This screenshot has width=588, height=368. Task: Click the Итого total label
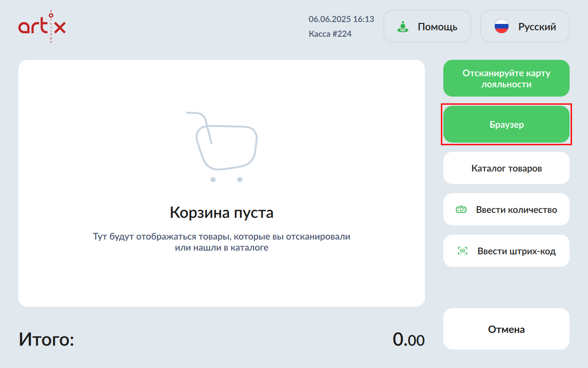pyautogui.click(x=46, y=340)
